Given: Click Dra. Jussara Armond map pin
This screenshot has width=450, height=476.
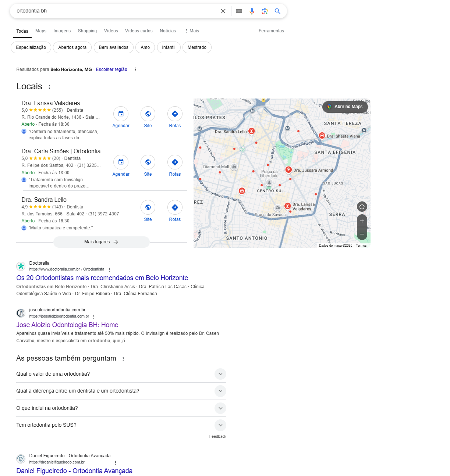Looking at the screenshot, I should click(288, 170).
